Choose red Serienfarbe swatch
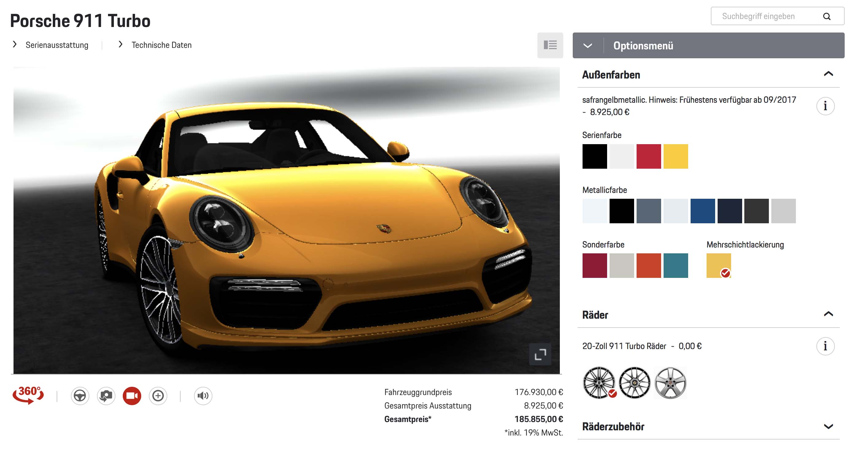 pyautogui.click(x=649, y=157)
